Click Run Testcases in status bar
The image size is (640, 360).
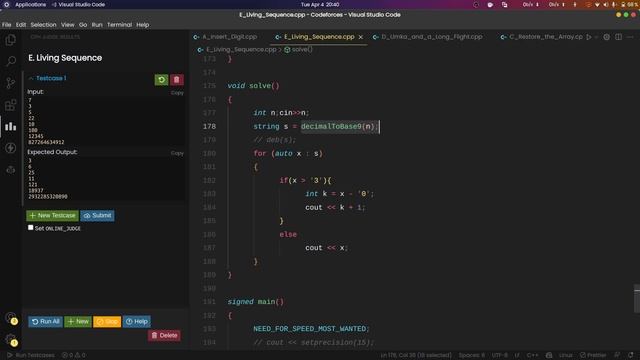point(31,355)
